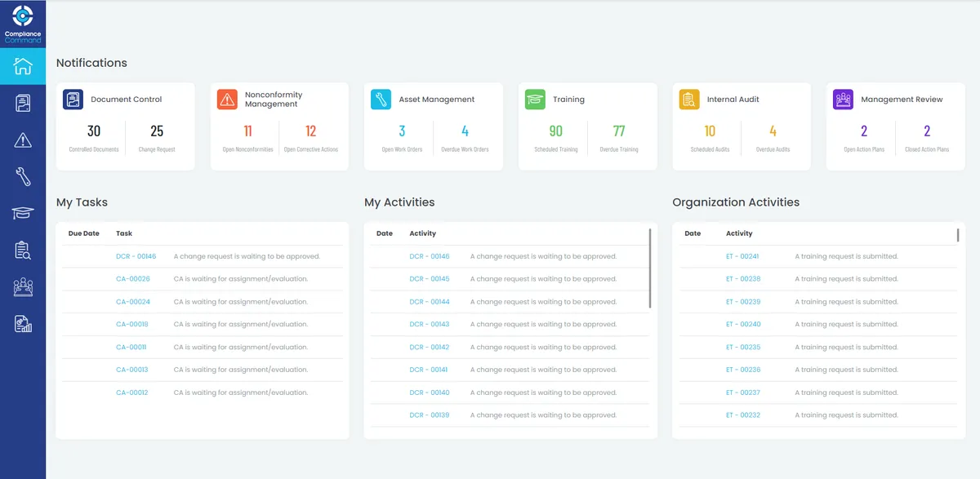Screen dimensions: 980x479
Task: Open activity DCR - 00140
Action: tap(430, 393)
